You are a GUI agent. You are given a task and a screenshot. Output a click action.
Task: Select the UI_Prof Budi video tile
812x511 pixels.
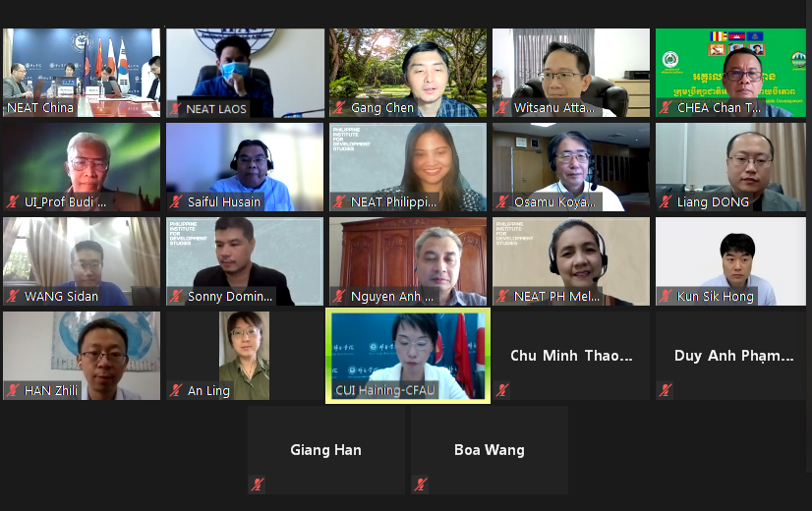coord(82,167)
